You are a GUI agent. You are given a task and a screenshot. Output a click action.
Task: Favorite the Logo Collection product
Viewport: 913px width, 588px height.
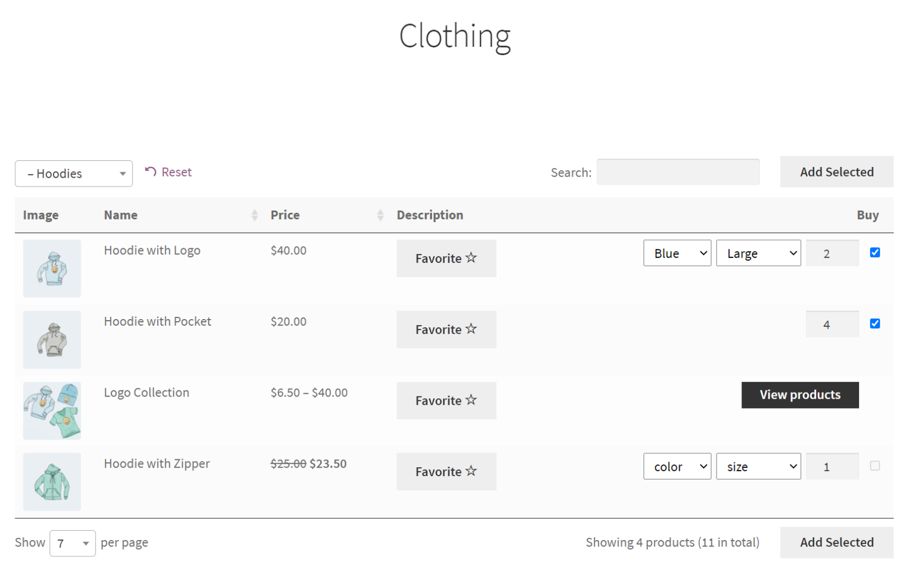[x=446, y=400]
